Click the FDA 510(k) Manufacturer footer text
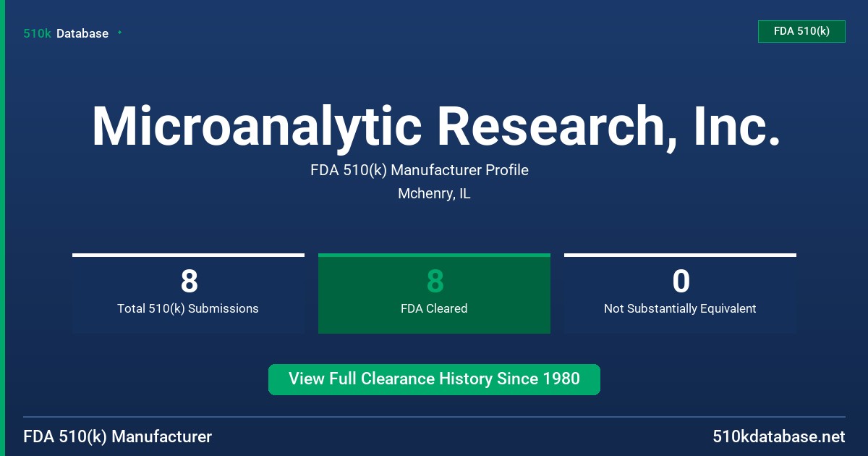 point(118,437)
